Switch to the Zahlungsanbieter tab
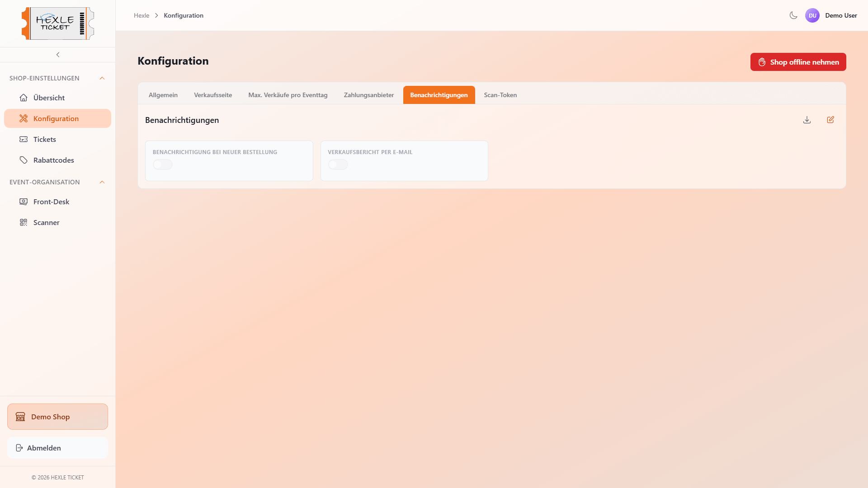The image size is (868, 488). tap(368, 95)
